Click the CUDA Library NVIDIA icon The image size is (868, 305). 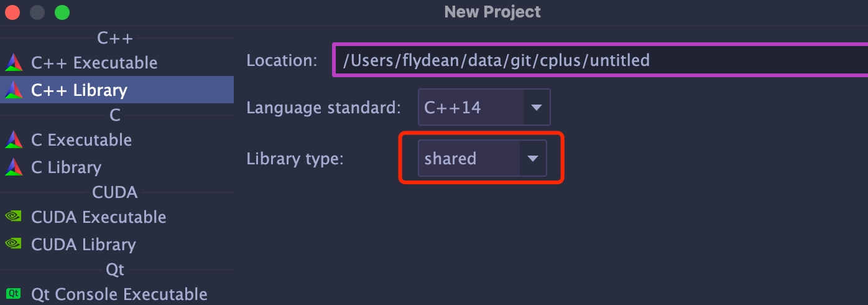coord(13,245)
